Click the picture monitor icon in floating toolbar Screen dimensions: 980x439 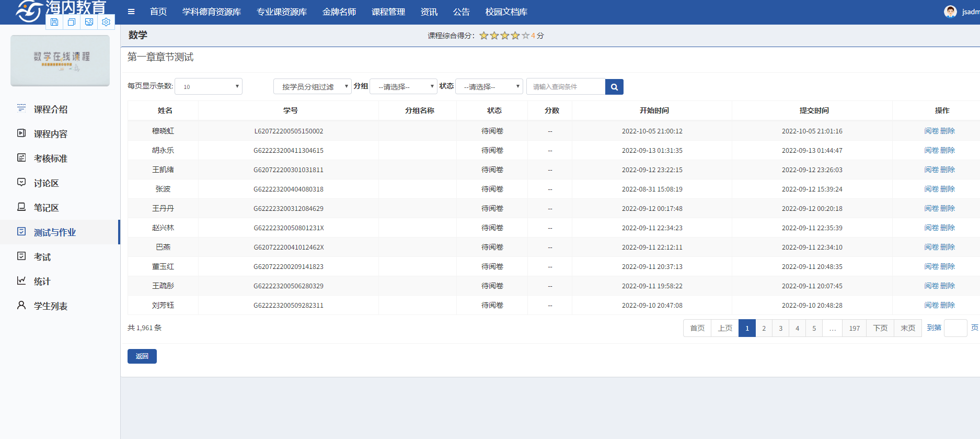click(x=89, y=22)
